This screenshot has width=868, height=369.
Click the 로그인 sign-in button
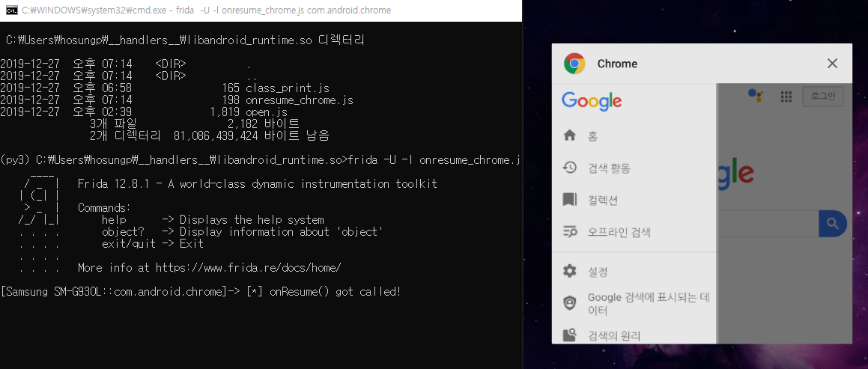click(x=822, y=97)
